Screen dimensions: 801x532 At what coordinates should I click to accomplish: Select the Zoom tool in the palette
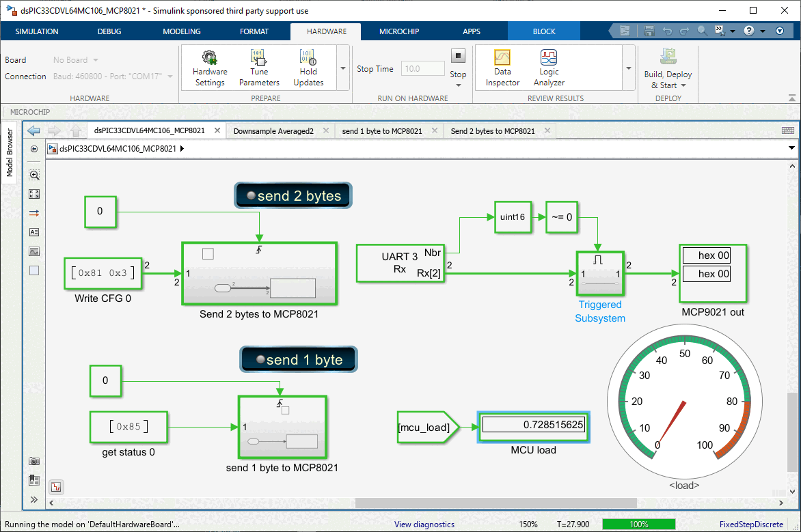coord(33,175)
